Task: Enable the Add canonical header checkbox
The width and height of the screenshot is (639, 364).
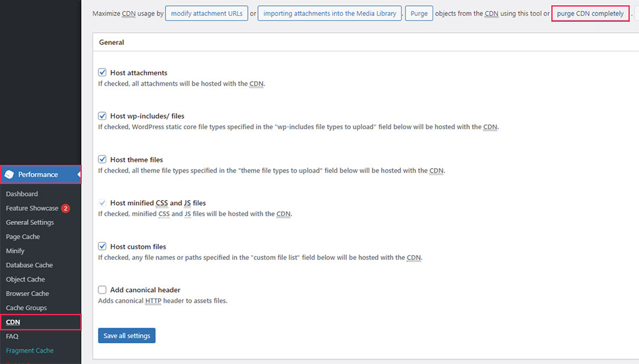Action: pyautogui.click(x=102, y=290)
